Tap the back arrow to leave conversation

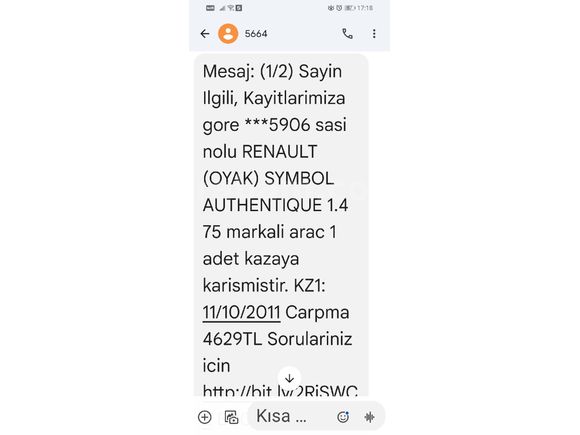click(205, 34)
